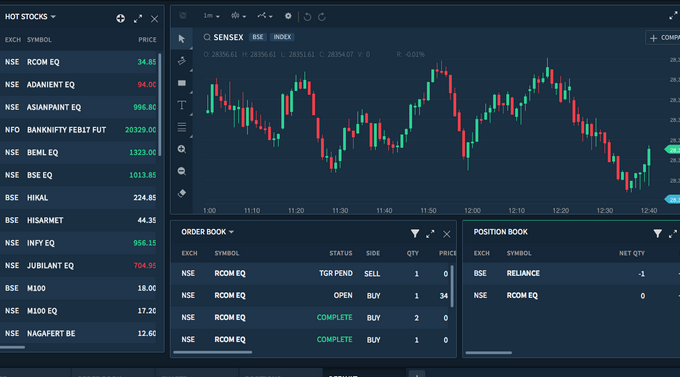Open the indicators/studies dropdown

click(x=265, y=16)
